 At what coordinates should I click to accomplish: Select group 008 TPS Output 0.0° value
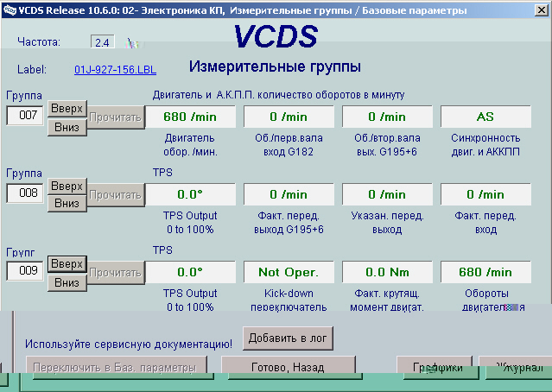tap(190, 194)
